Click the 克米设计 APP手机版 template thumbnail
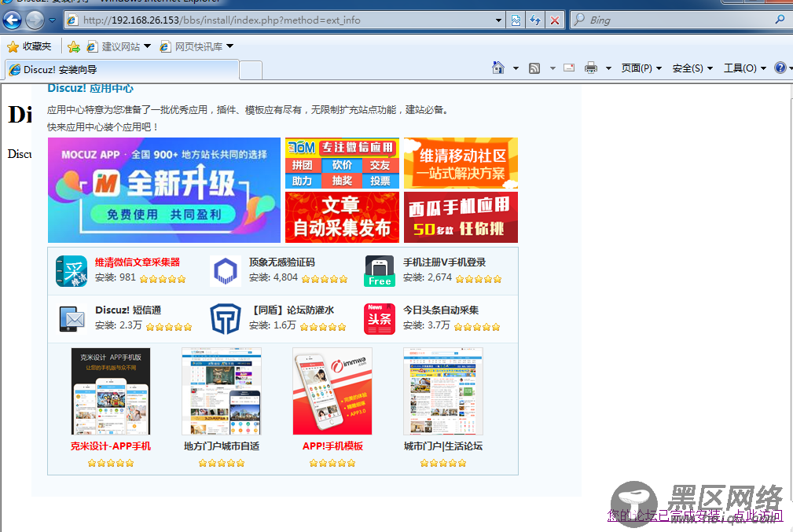 click(111, 391)
